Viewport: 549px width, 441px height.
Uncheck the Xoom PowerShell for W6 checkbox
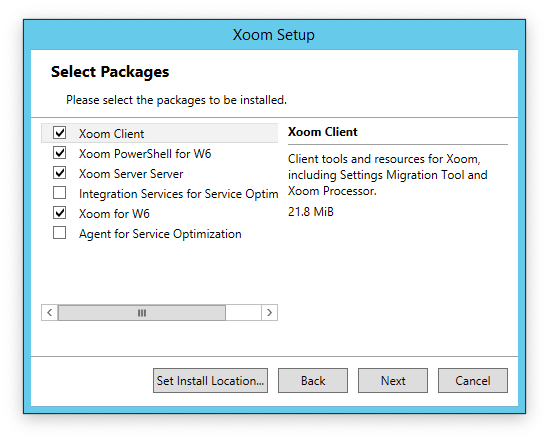pyautogui.click(x=60, y=153)
